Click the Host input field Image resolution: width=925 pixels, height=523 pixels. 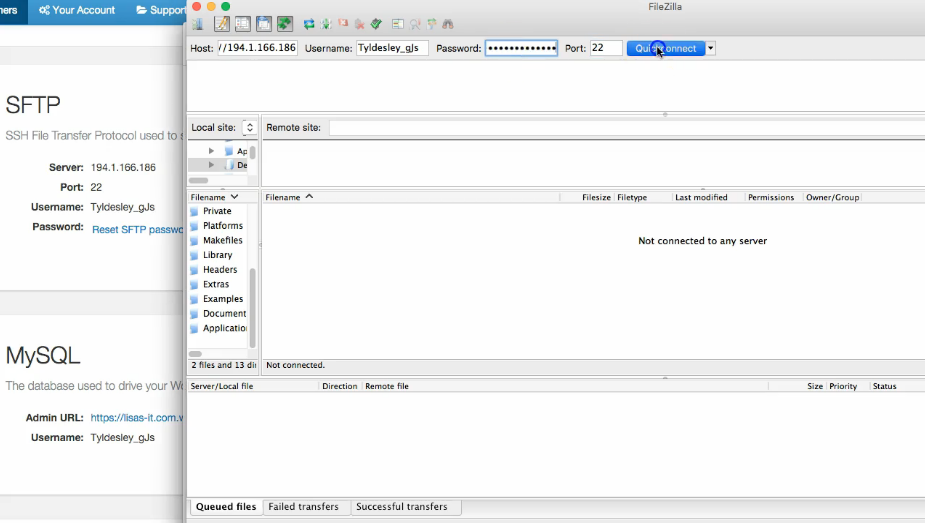point(258,48)
